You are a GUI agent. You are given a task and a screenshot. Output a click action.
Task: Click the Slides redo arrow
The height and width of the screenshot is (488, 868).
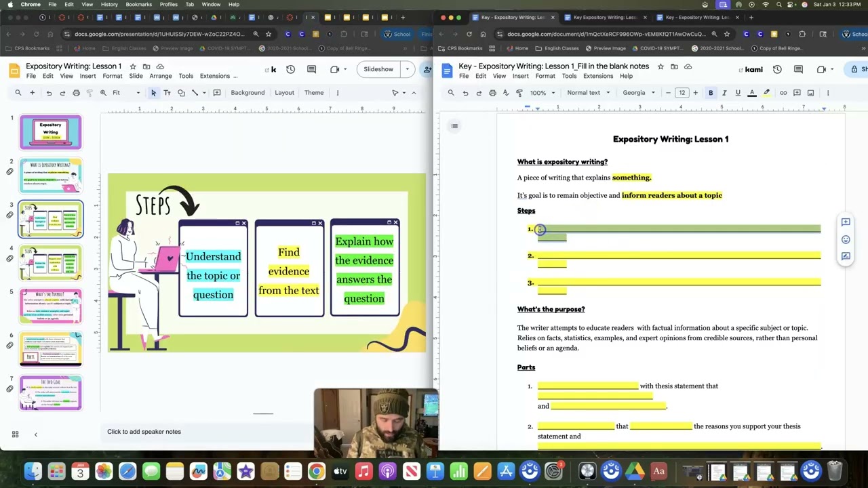coord(62,93)
